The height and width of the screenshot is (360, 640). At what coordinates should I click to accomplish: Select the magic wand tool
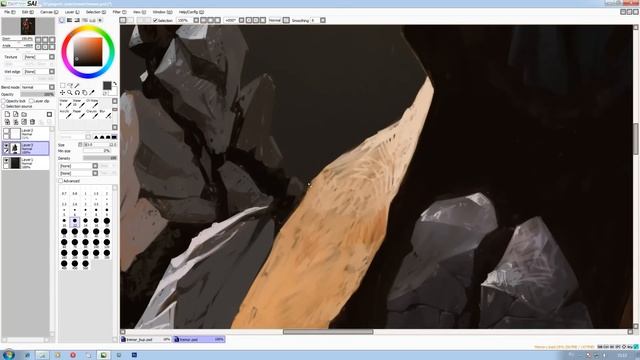(77, 85)
